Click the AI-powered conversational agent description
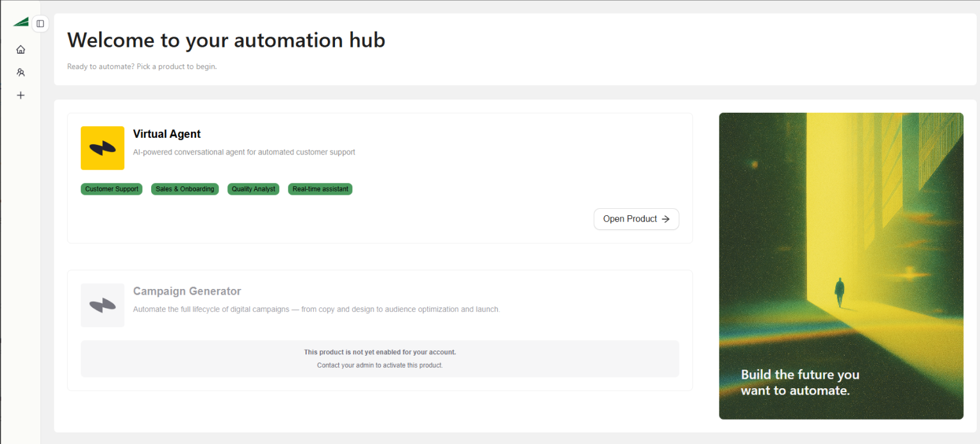 [244, 152]
